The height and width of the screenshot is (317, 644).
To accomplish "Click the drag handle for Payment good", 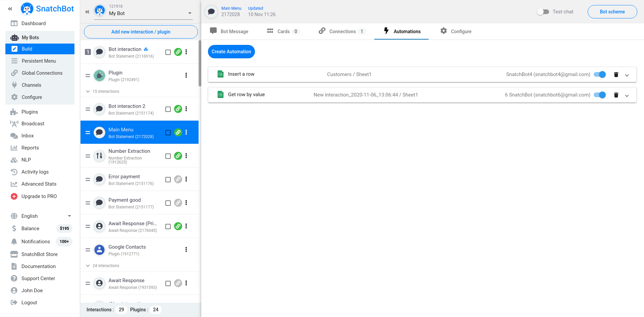I will coord(88,203).
